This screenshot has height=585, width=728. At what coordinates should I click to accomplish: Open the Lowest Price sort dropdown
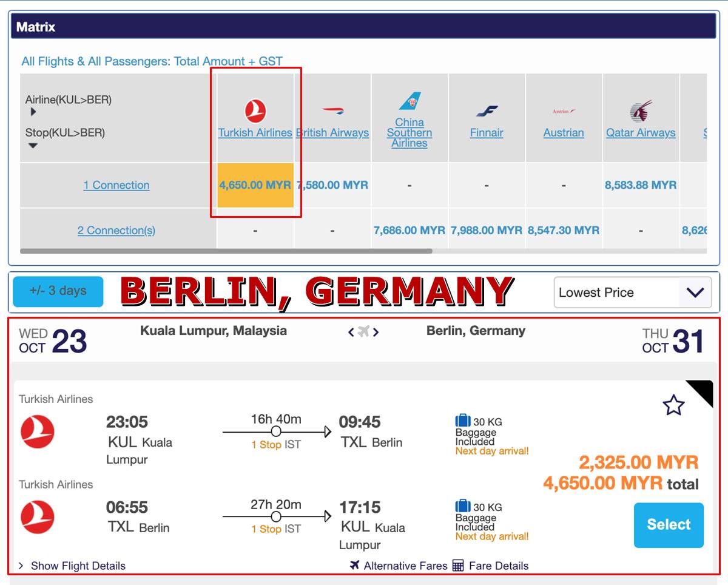tap(633, 292)
